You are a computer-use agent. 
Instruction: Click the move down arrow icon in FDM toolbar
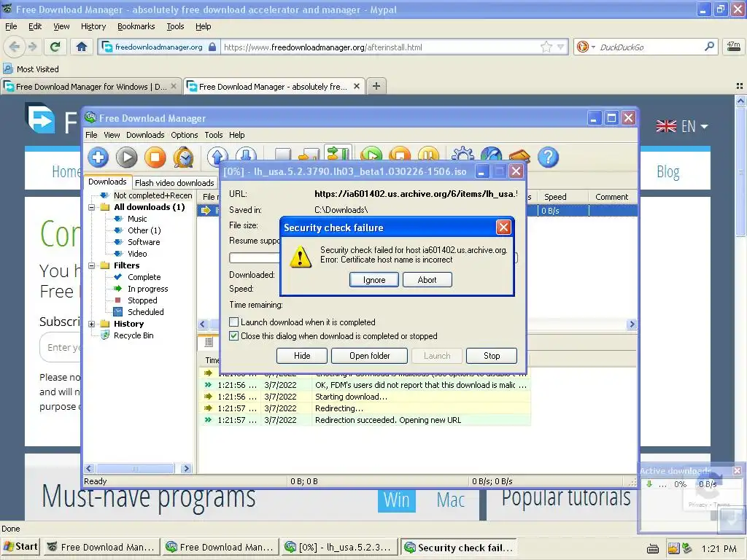coord(246,155)
